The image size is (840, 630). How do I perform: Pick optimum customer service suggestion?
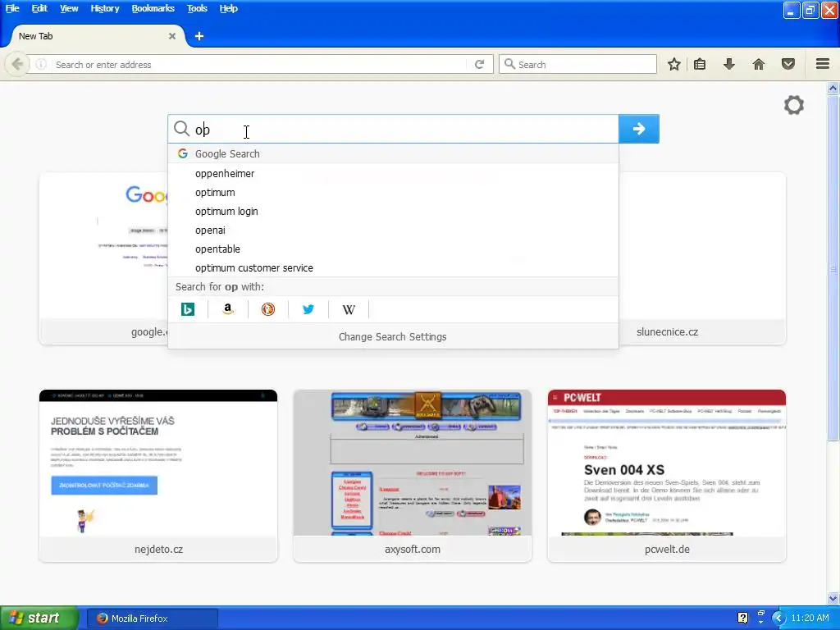click(393, 267)
